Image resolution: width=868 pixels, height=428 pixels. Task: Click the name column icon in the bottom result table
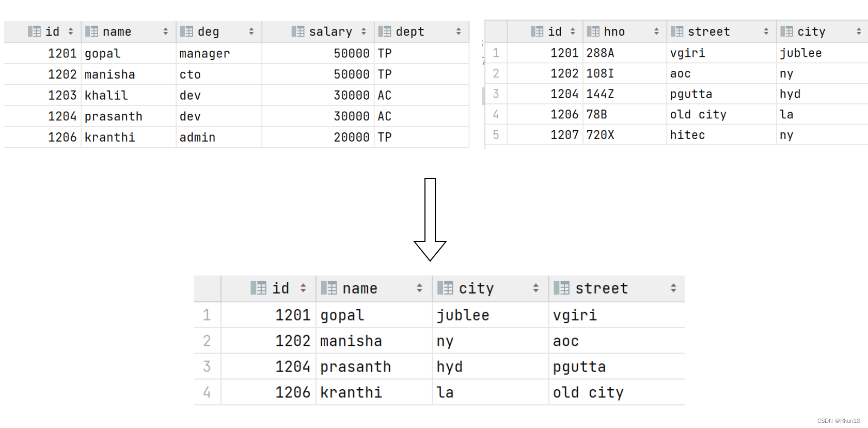(x=329, y=288)
